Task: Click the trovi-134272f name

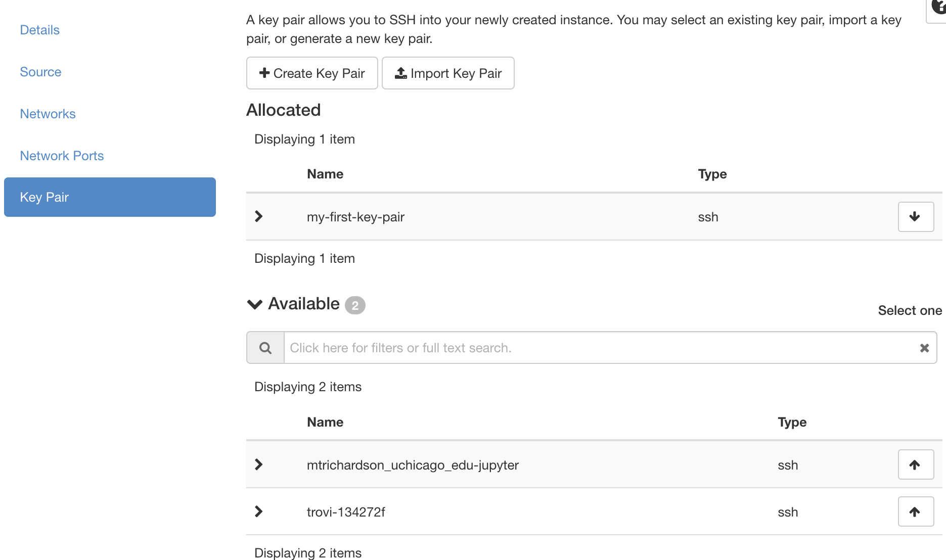Action: pyautogui.click(x=346, y=512)
